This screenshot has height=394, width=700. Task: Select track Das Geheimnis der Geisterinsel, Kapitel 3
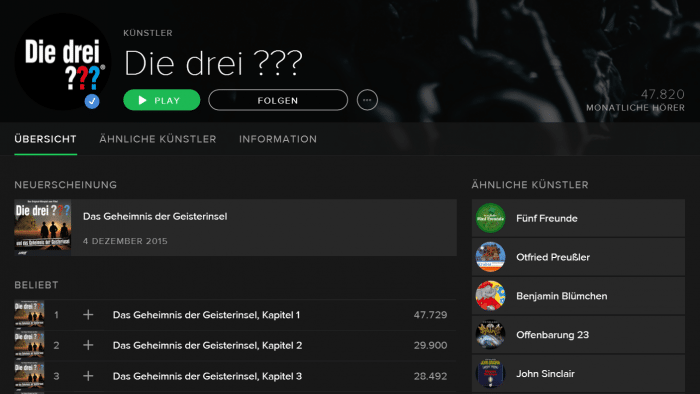(207, 376)
